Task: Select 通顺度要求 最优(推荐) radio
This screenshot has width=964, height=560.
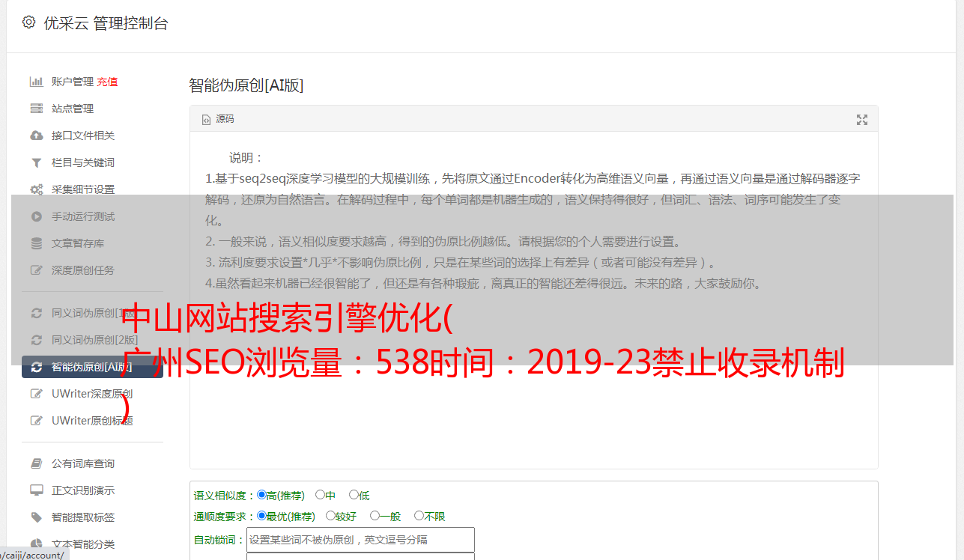Action: (x=261, y=516)
